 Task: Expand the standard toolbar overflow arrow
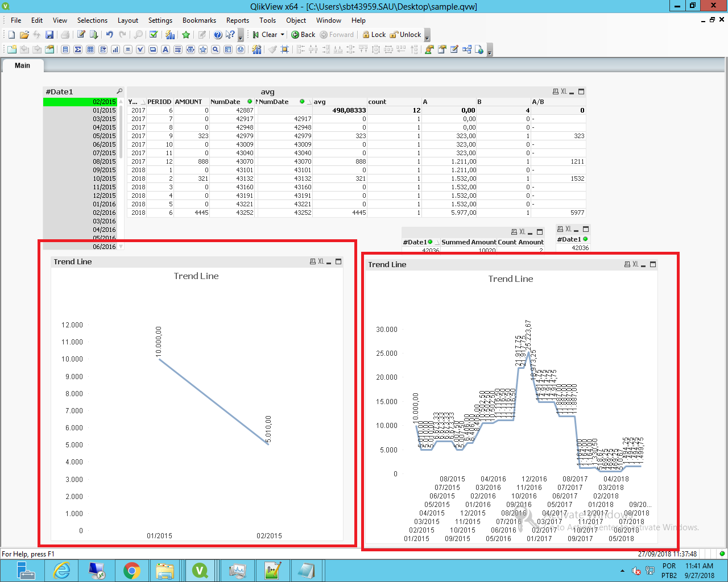coord(241,36)
